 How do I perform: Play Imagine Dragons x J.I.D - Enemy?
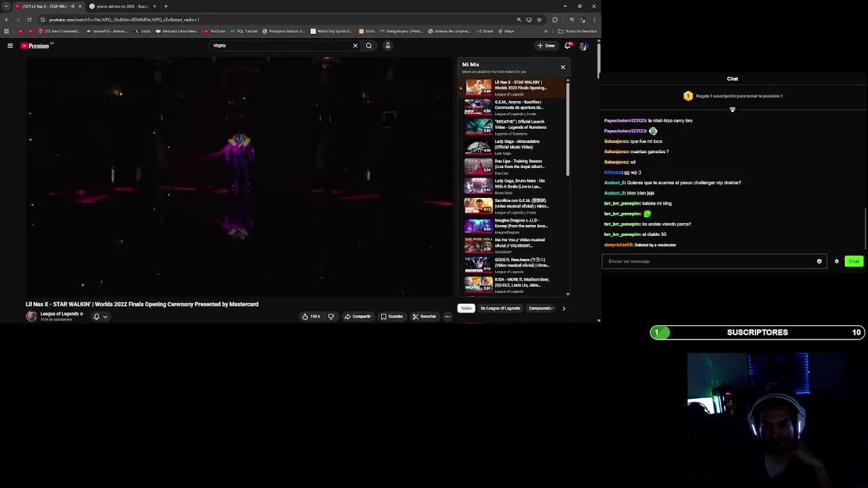pos(513,225)
